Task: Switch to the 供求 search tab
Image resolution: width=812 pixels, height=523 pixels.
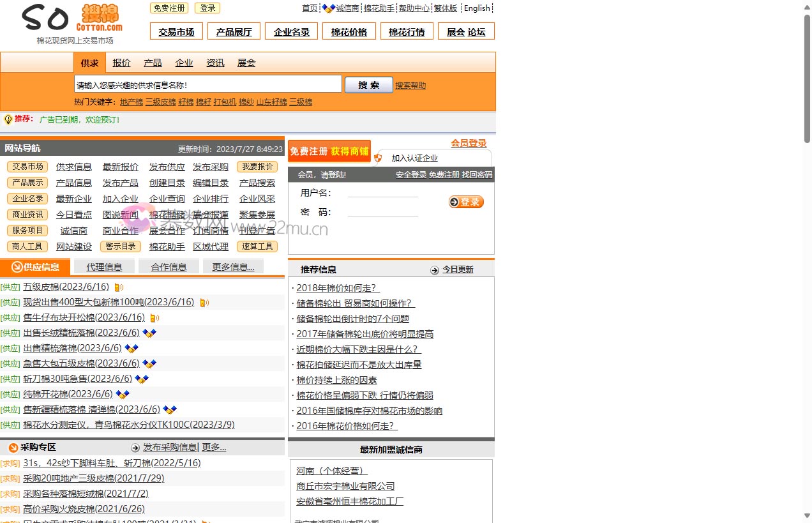Action: coord(89,62)
